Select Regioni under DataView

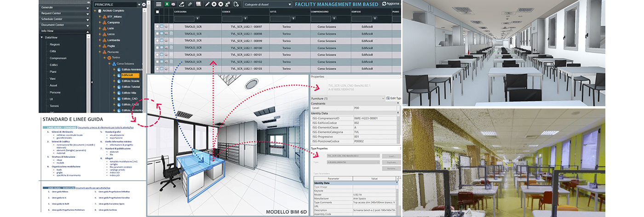tap(55, 45)
